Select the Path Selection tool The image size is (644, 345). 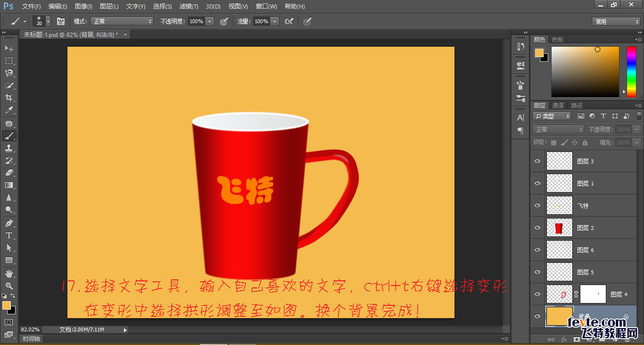9,248
